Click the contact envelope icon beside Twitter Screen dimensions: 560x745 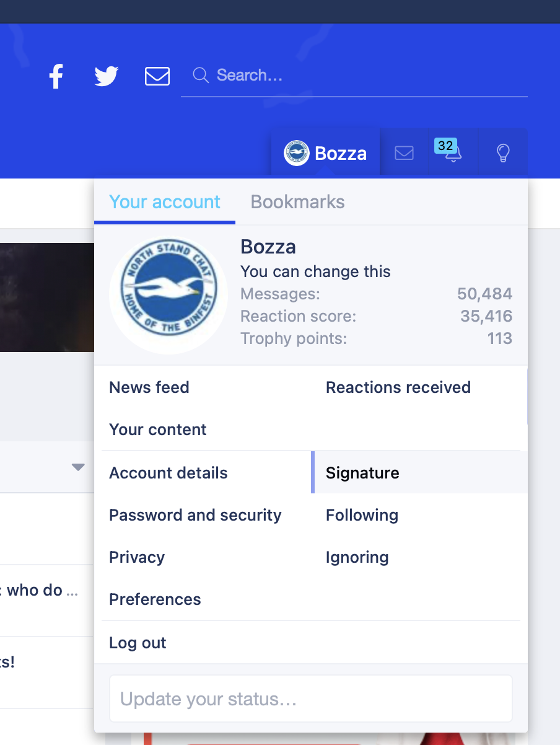(157, 76)
